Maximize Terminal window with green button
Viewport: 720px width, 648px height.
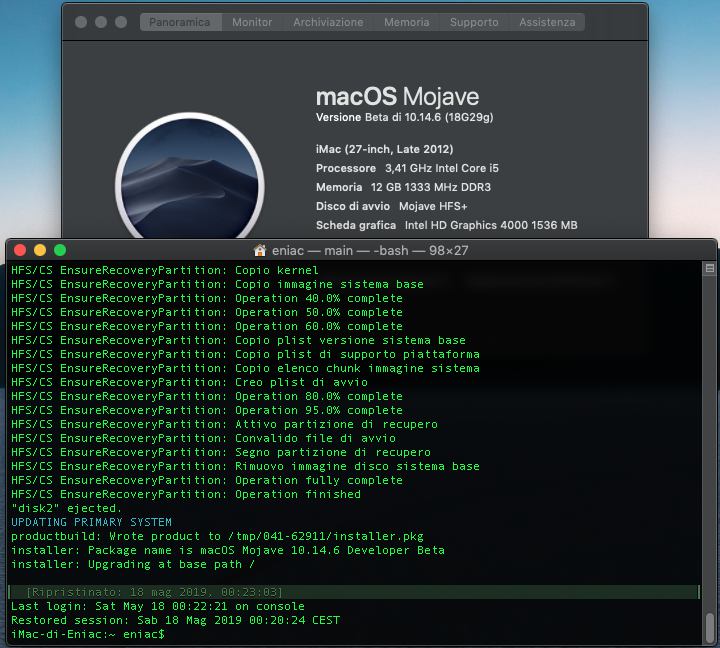pos(60,250)
